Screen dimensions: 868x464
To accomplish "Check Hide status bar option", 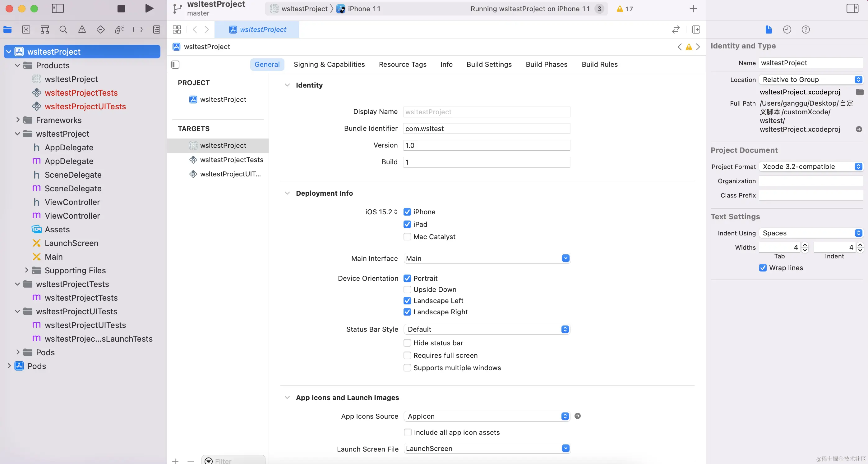I will (x=407, y=343).
